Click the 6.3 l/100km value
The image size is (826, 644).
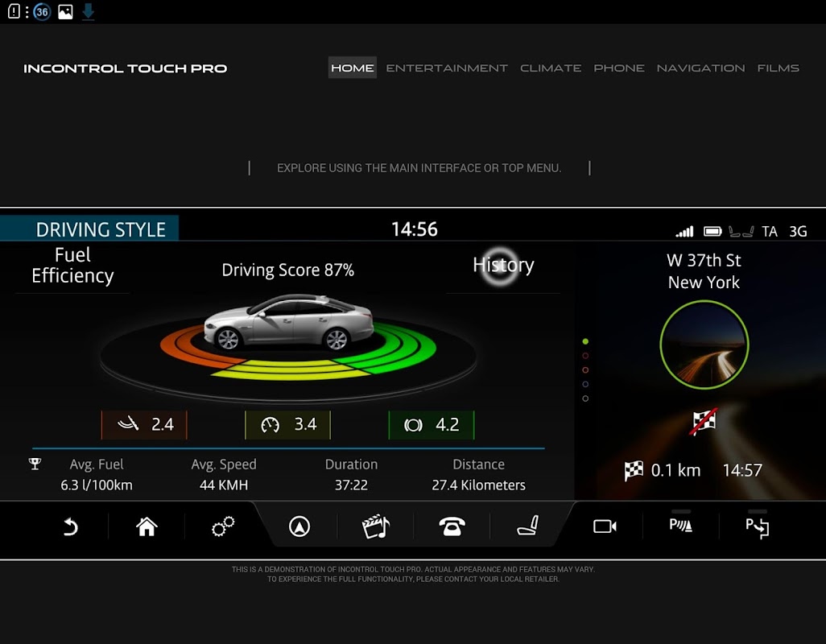pyautogui.click(x=97, y=485)
